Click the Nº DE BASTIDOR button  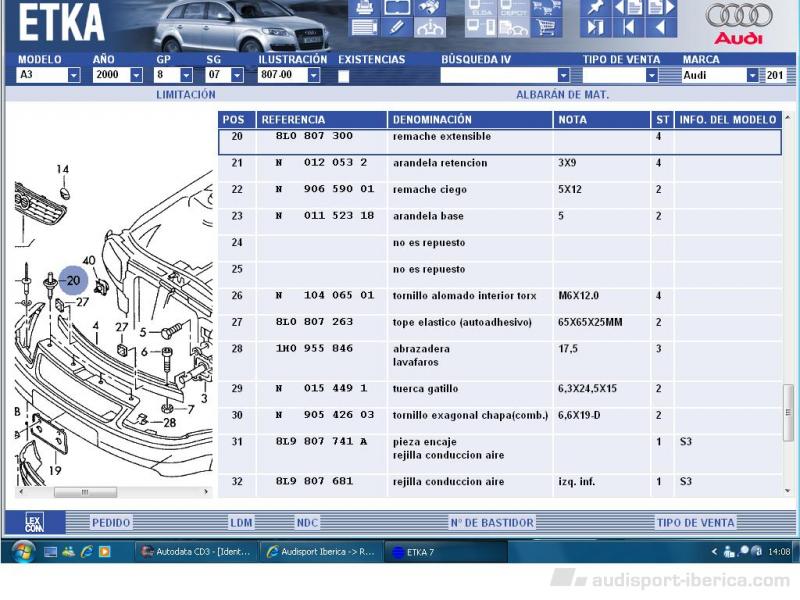pos(492,522)
